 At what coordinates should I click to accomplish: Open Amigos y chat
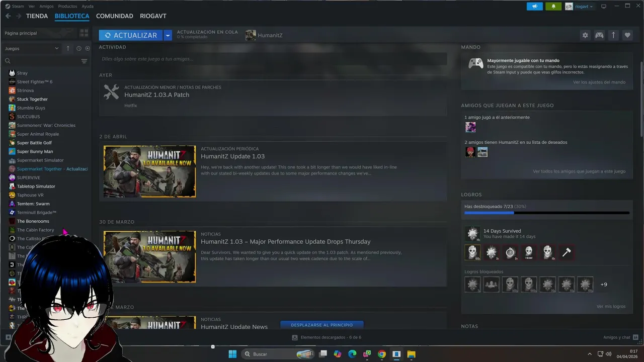(617, 337)
